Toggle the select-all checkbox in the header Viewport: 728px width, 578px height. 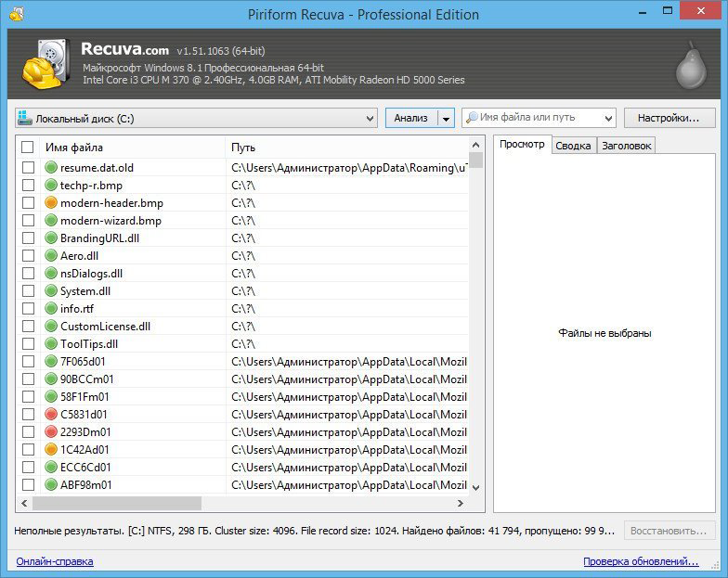point(28,147)
